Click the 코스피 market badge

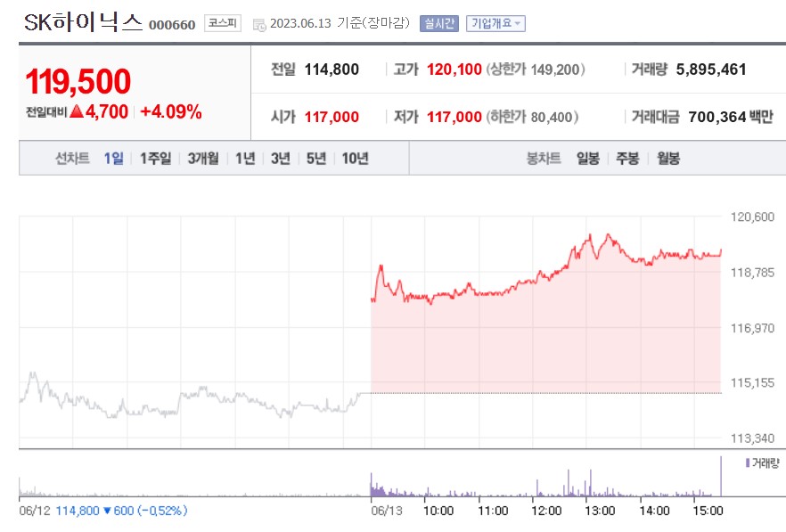[222, 23]
